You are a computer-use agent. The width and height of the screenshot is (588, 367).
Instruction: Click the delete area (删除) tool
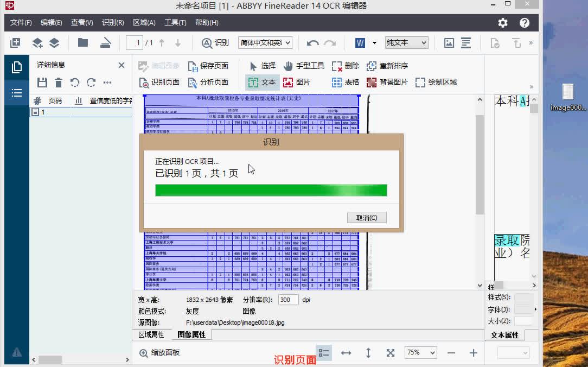point(337,66)
